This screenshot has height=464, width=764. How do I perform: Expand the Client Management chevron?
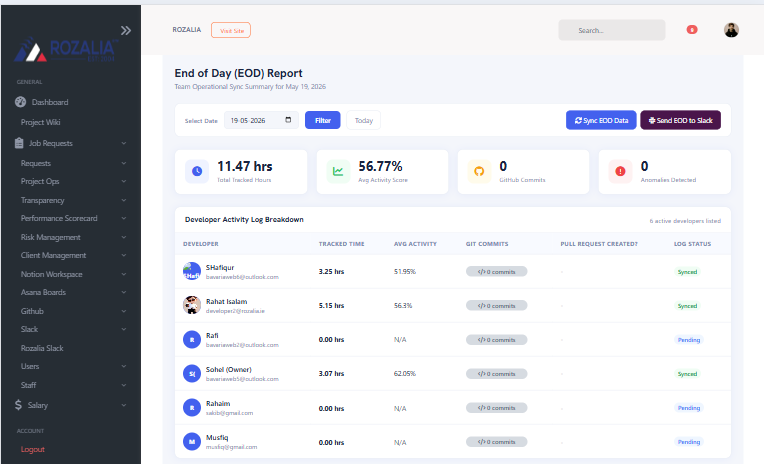(124, 255)
